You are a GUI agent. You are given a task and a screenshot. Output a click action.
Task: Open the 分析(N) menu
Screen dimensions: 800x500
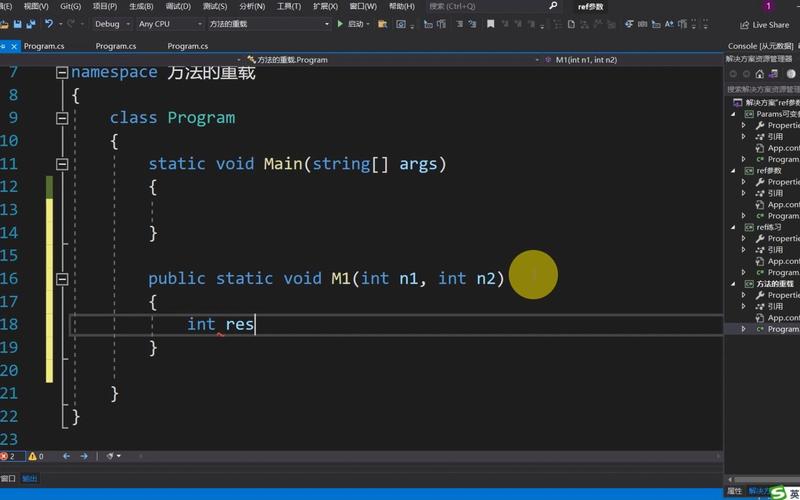(x=252, y=6)
